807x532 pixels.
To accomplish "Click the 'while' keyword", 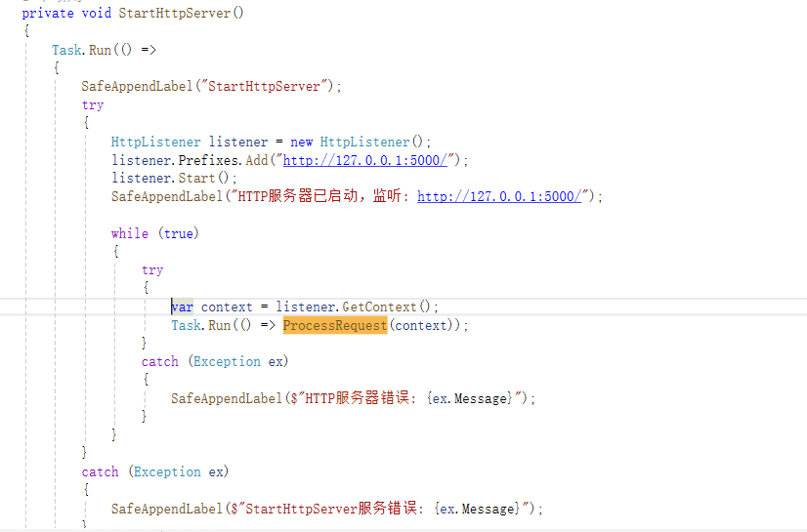I will 130,233.
